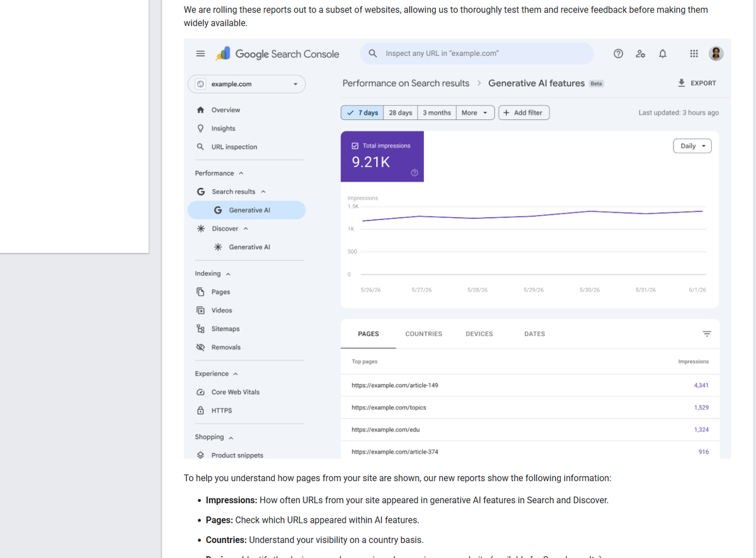The width and height of the screenshot is (756, 558).
Task: Click the Add filter button
Action: pos(524,113)
